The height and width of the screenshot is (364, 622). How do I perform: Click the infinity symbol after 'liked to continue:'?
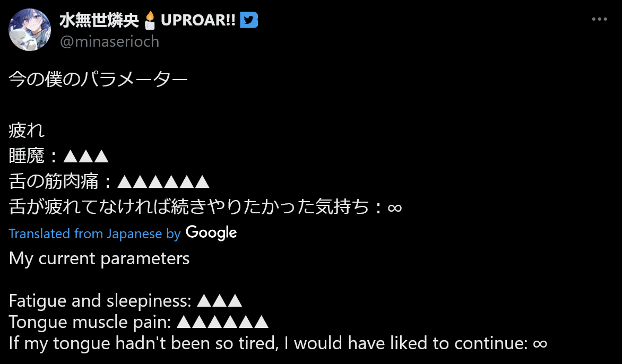(540, 343)
